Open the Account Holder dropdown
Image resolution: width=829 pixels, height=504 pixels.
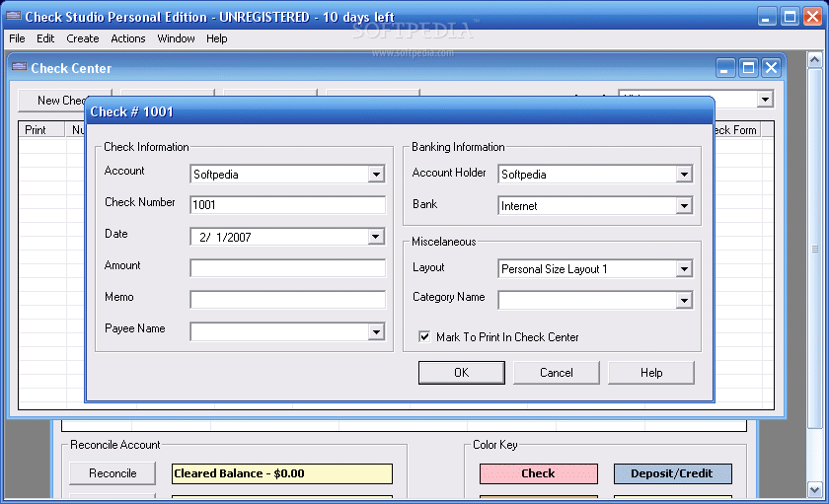coord(684,174)
